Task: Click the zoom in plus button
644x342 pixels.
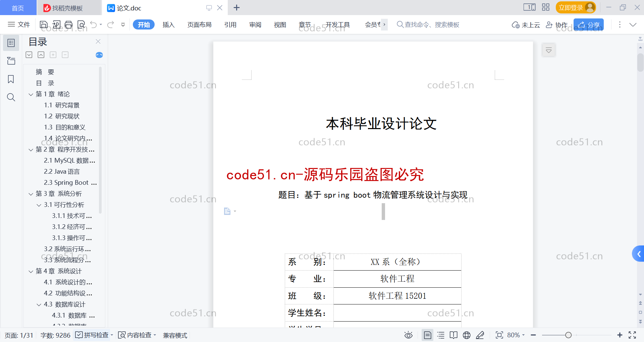Action: point(620,335)
